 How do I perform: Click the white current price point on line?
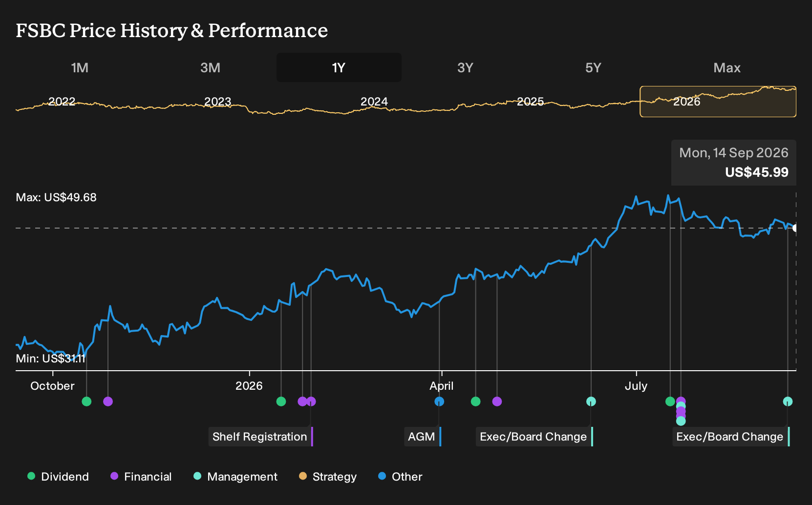(x=796, y=228)
